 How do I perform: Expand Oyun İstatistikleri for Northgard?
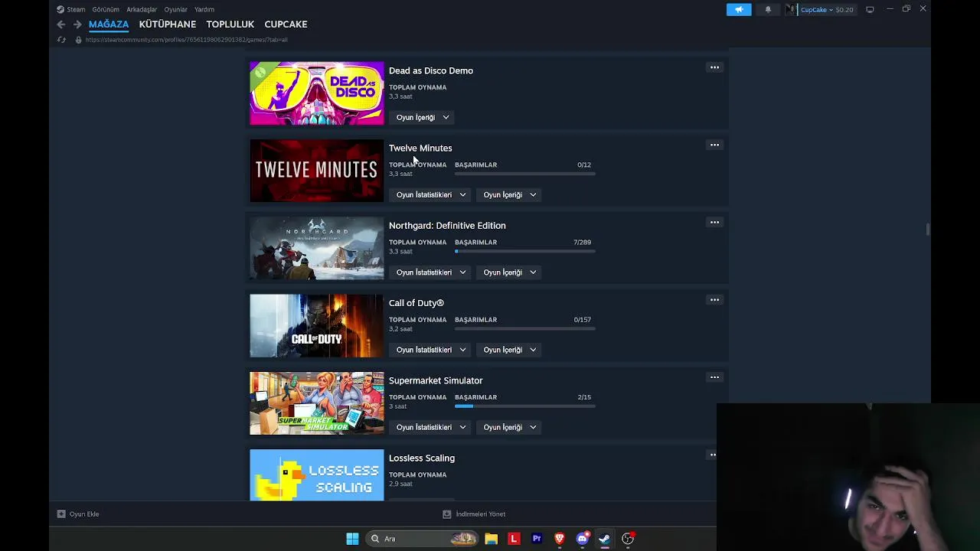431,272
